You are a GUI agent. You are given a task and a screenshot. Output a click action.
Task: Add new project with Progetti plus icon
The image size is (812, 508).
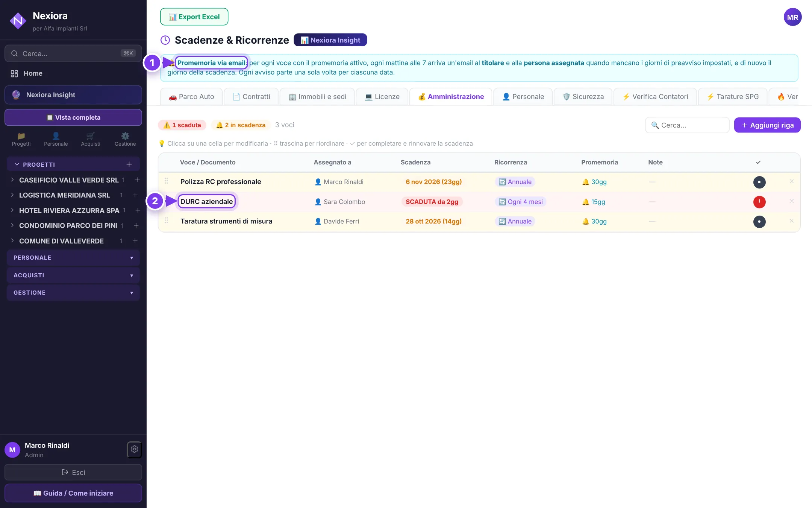coord(129,164)
